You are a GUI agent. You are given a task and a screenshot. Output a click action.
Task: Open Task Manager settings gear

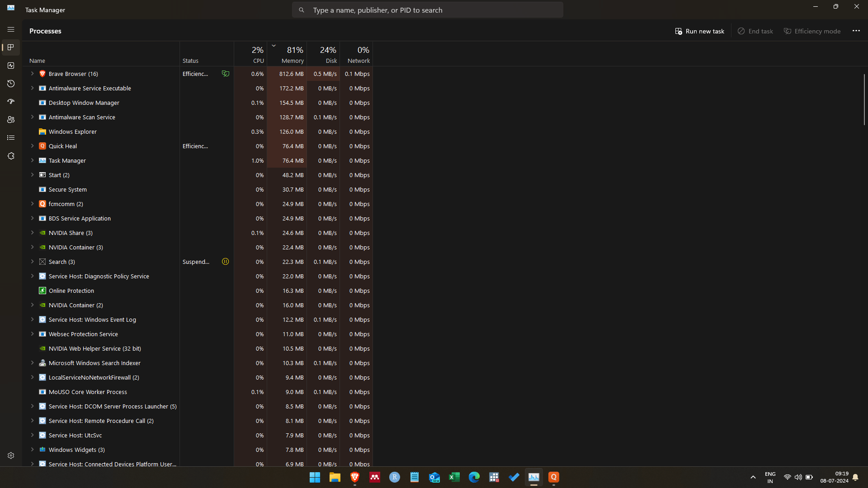pos(11,455)
